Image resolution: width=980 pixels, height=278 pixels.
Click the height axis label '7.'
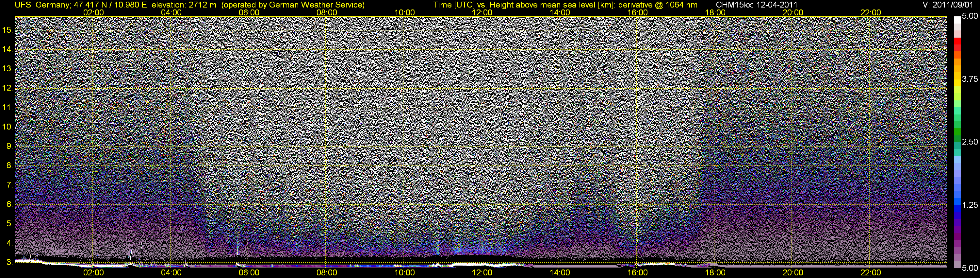point(9,185)
